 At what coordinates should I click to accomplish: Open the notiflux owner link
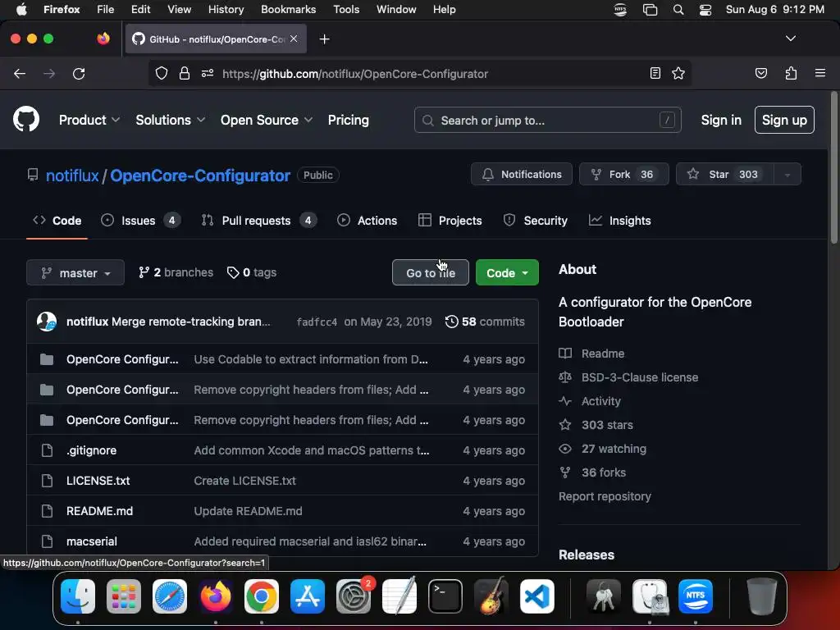pos(72,176)
